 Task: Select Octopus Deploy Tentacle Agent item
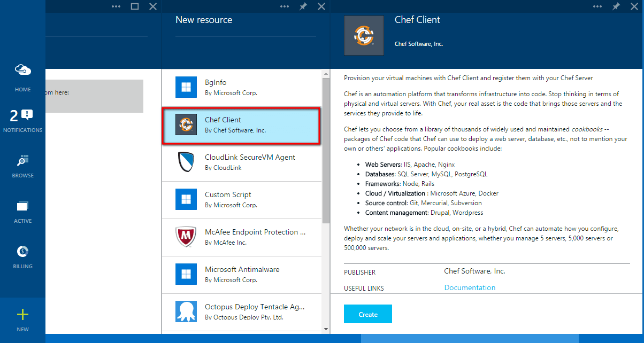[x=242, y=312]
